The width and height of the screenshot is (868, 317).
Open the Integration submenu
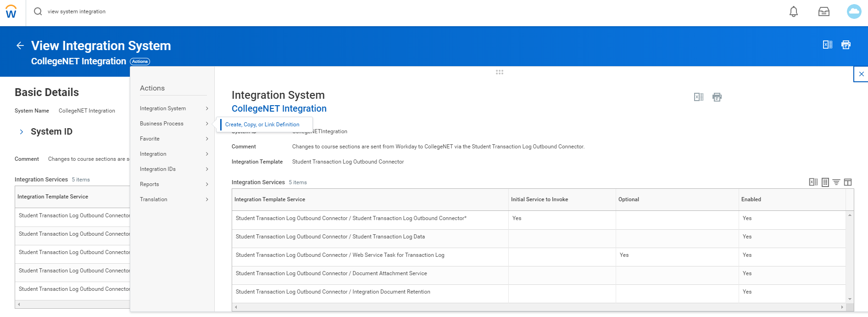174,154
